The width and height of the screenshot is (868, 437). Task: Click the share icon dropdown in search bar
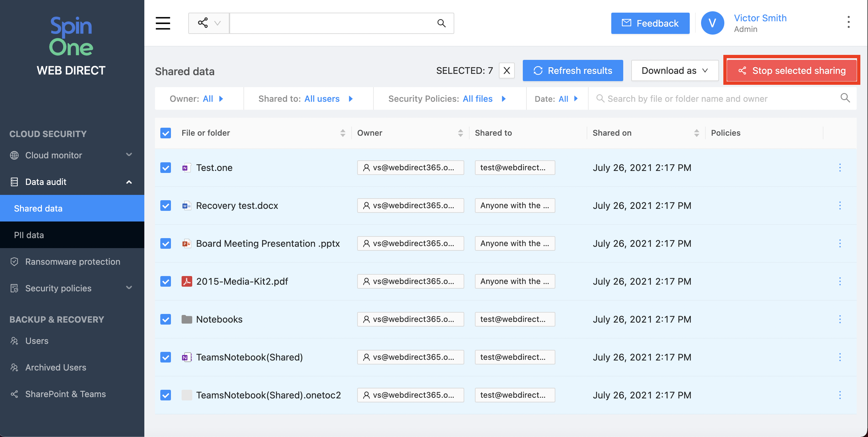click(x=209, y=23)
